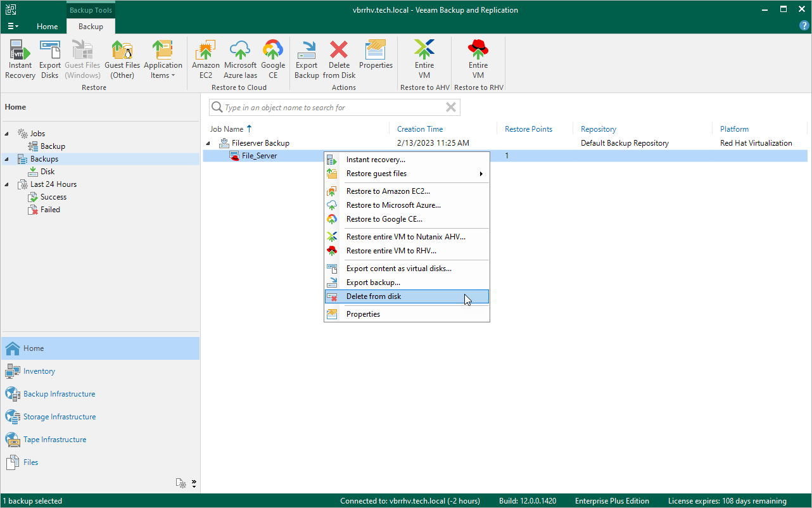Choose Restore to Microsoft Azure menu item

point(407,205)
